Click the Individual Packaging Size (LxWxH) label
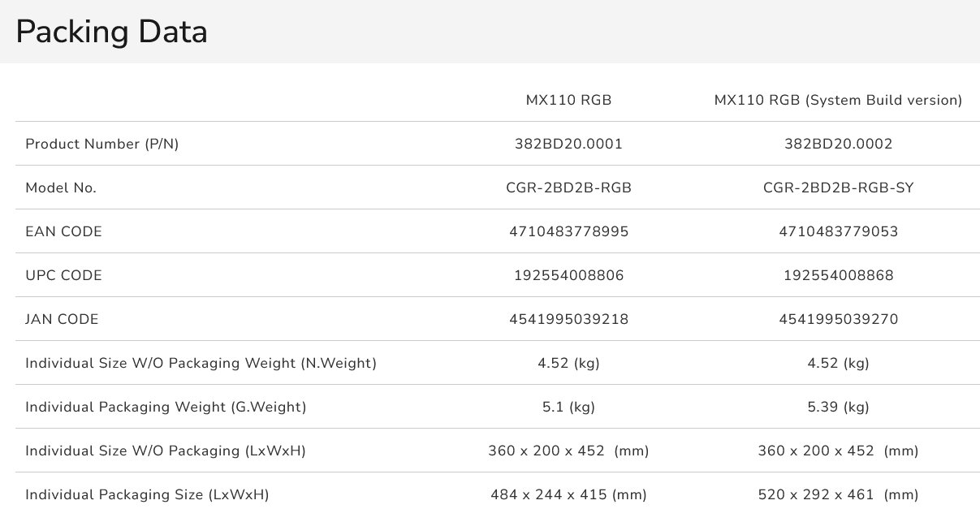The image size is (980, 509). (x=147, y=495)
